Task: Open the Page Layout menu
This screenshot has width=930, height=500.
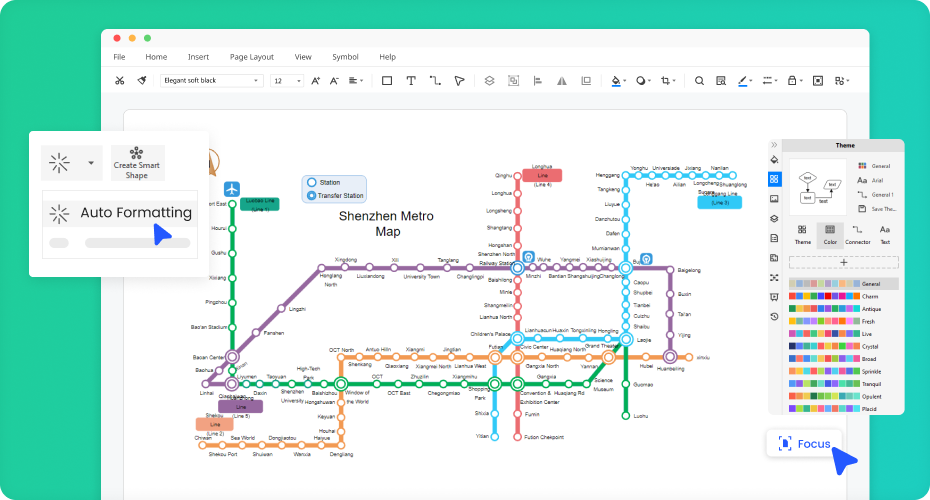Action: 251,57
